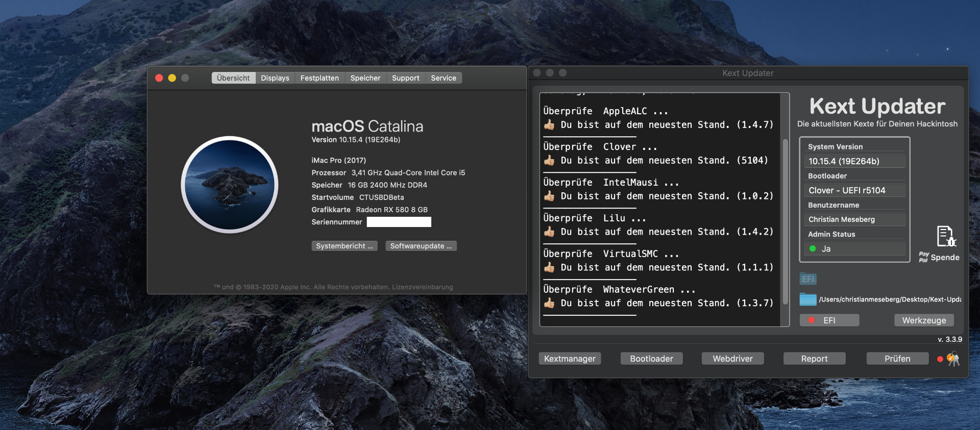Click the Spende donation label
Viewport: 980px width, 430px height.
click(x=945, y=258)
